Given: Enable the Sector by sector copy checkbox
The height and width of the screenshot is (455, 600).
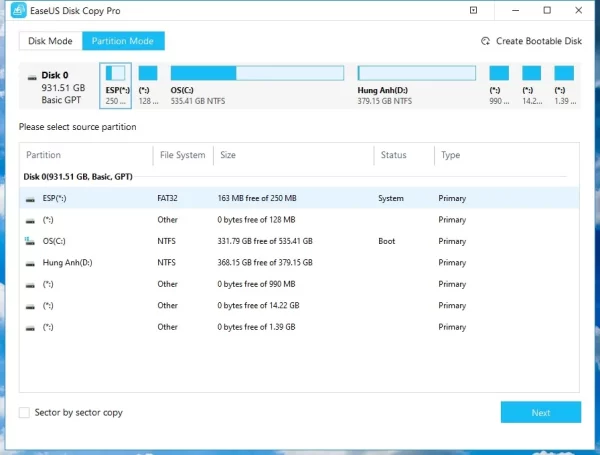Looking at the screenshot, I should coord(24,413).
